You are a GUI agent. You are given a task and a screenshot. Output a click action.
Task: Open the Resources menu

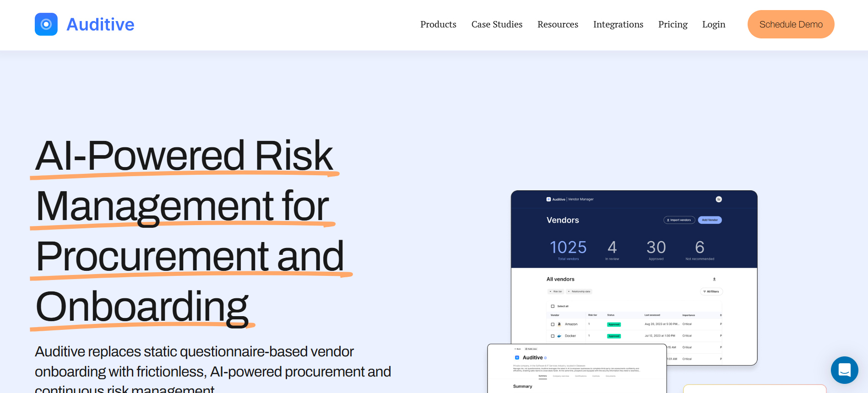(x=558, y=24)
